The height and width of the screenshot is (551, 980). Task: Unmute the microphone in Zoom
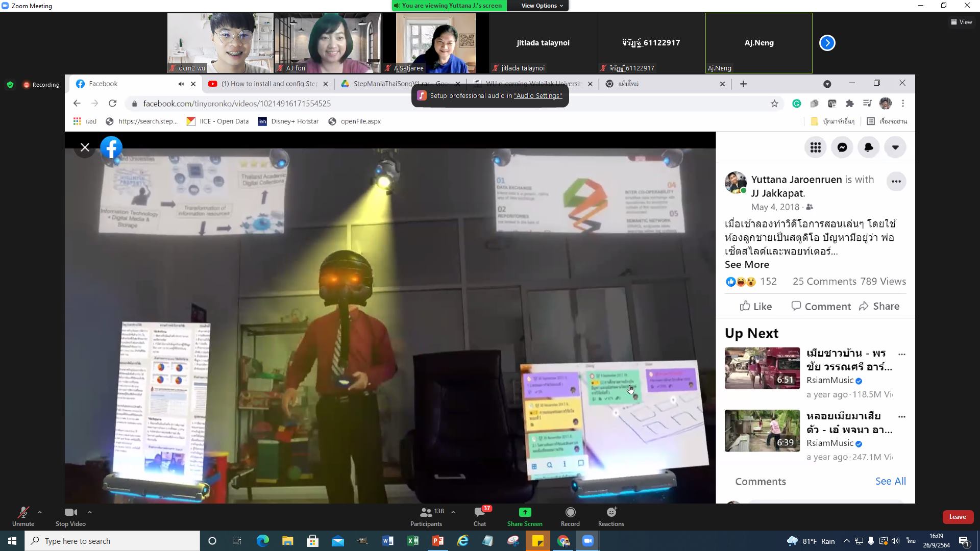(x=23, y=516)
